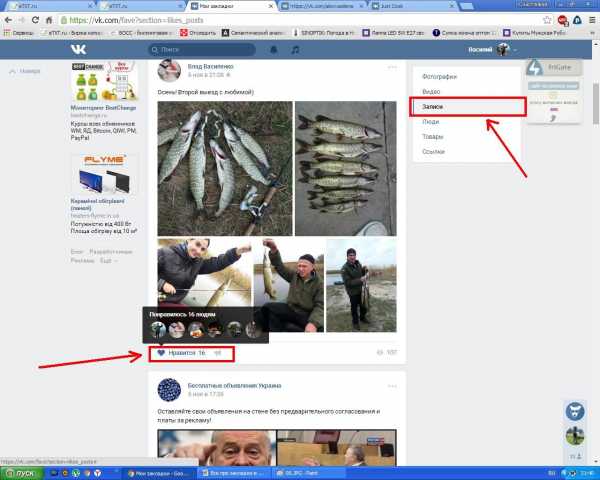Image resolution: width=600 pixels, height=480 pixels.
Task: Click page vertical scrollbar
Action: (x=596, y=103)
